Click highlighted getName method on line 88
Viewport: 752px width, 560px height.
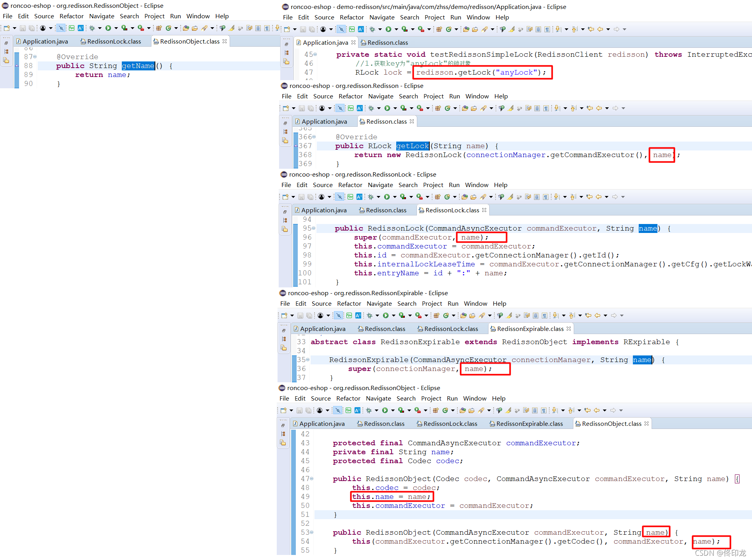138,66
